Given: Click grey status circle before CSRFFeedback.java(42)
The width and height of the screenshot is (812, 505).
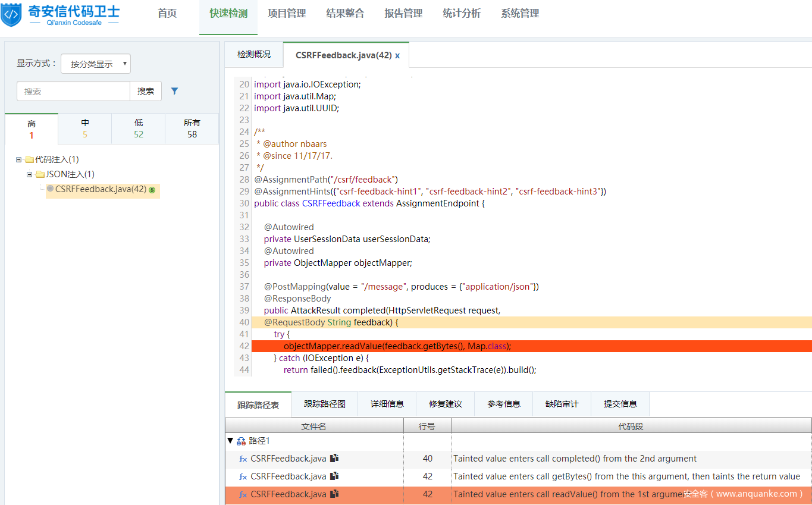Looking at the screenshot, I should (x=50, y=189).
